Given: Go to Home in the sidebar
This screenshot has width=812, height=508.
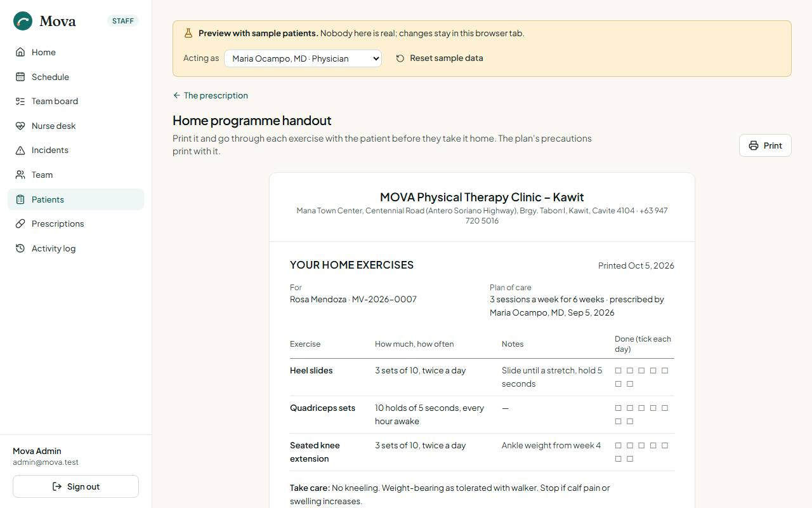Looking at the screenshot, I should click(75, 52).
